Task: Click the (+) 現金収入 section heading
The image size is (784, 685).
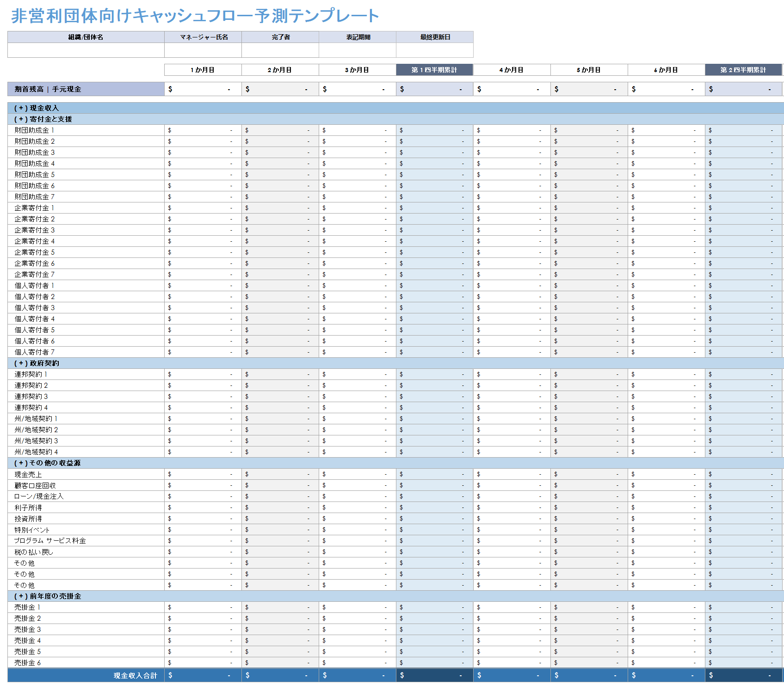Action: (37, 108)
